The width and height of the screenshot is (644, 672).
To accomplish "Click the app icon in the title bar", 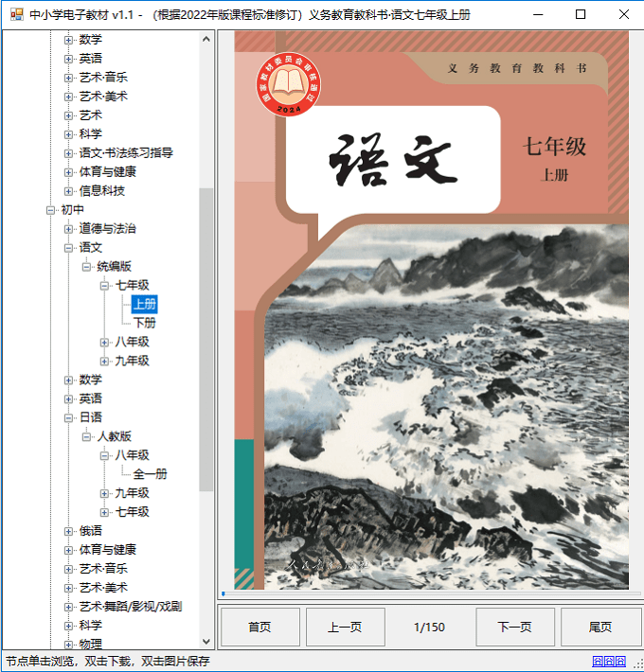I will tap(15, 15).
